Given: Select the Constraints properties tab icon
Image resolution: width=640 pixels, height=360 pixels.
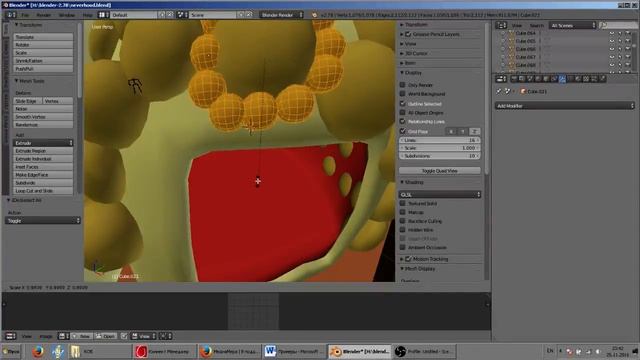Looking at the screenshot, I should (554, 79).
